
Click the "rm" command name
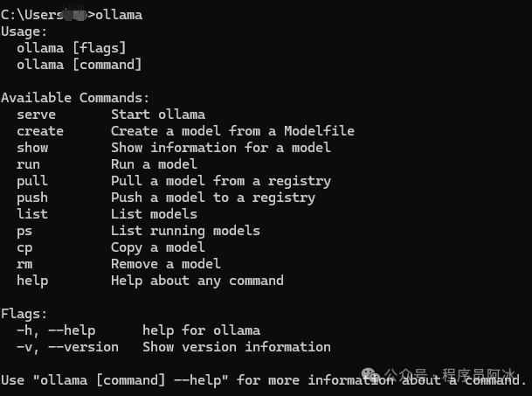tap(24, 263)
